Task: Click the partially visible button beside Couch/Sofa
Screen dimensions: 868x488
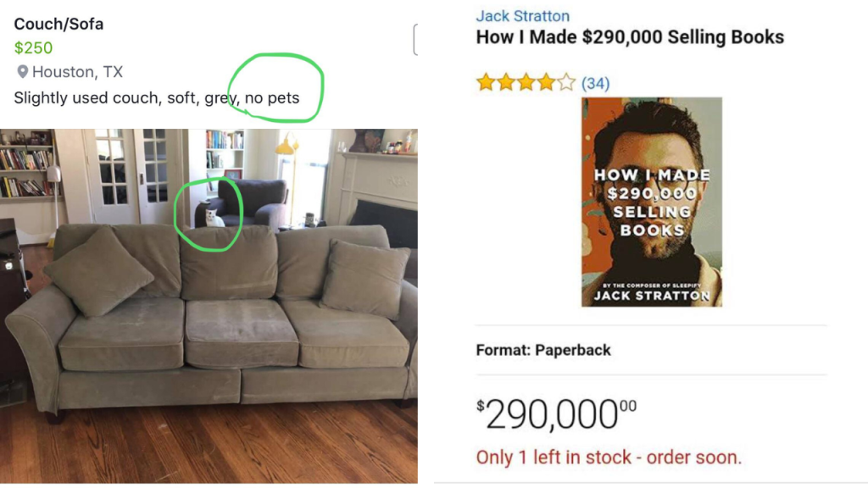Action: [415, 40]
